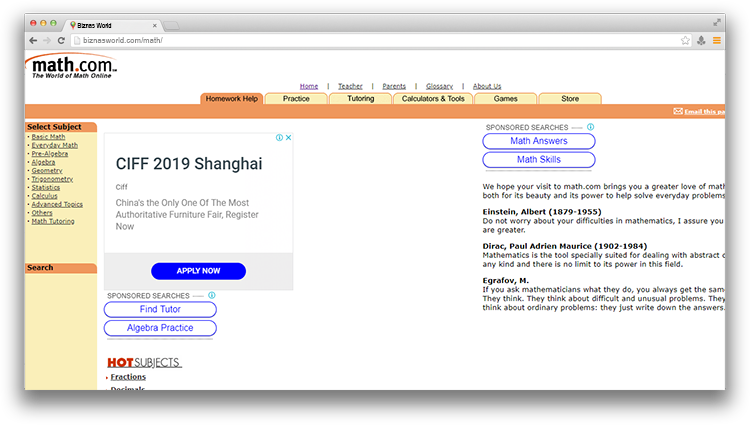This screenshot has width=750, height=425.
Task: Open the Glossary link in top navigation
Action: (x=439, y=86)
